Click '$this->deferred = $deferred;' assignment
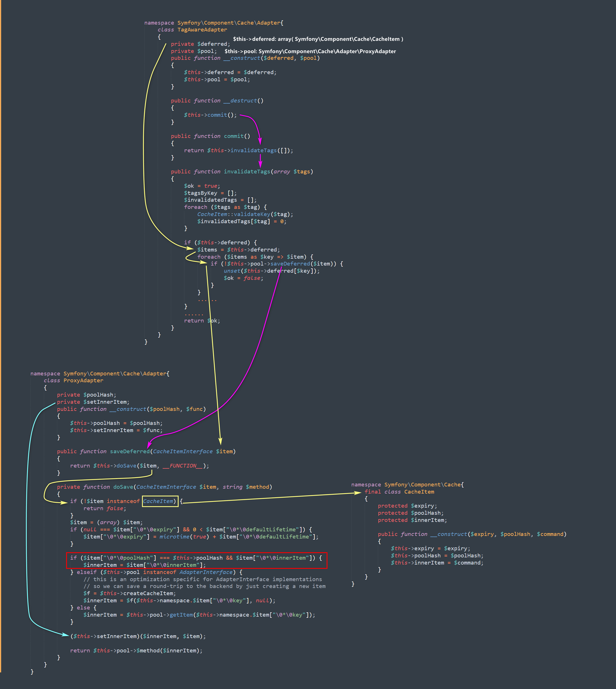This screenshot has height=689, width=616. (x=230, y=72)
